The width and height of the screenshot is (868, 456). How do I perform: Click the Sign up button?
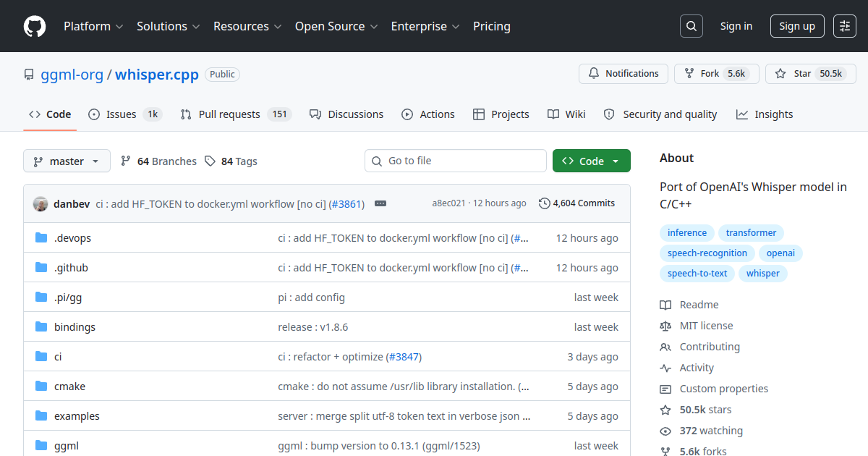click(797, 26)
